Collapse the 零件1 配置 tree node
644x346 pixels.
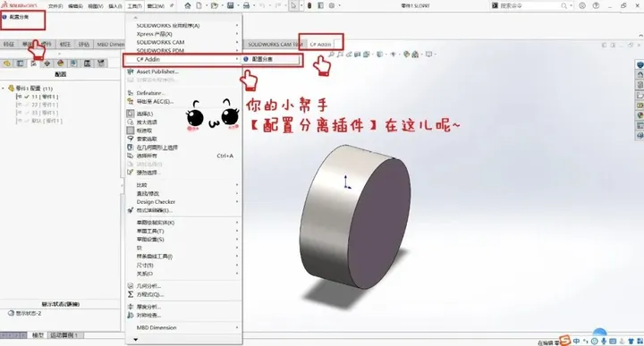(4, 89)
